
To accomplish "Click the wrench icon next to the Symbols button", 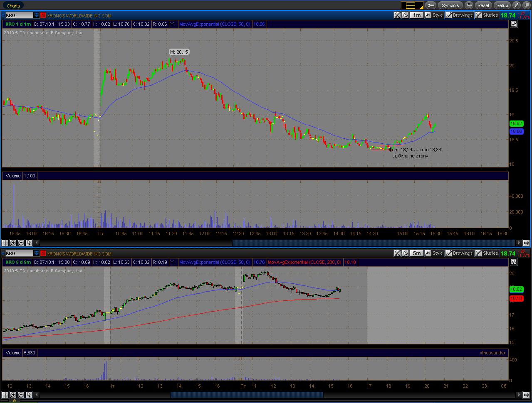I will [x=431, y=5].
